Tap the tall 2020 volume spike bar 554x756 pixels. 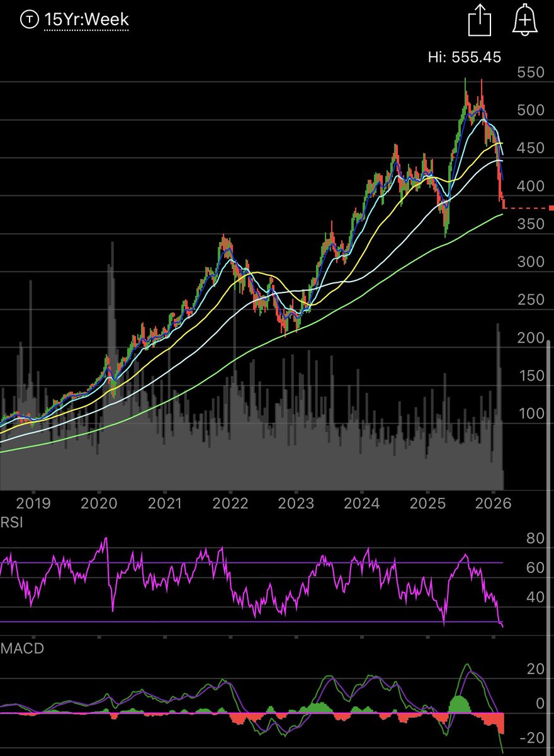pyautogui.click(x=112, y=365)
